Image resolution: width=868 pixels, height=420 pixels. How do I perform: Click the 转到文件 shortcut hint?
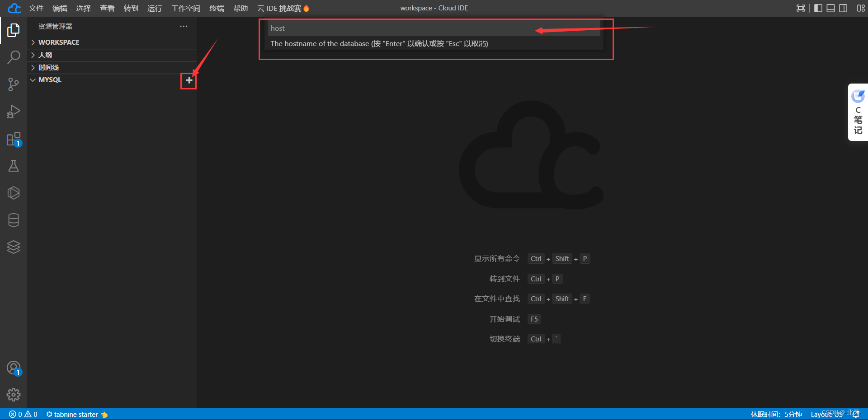tap(505, 279)
